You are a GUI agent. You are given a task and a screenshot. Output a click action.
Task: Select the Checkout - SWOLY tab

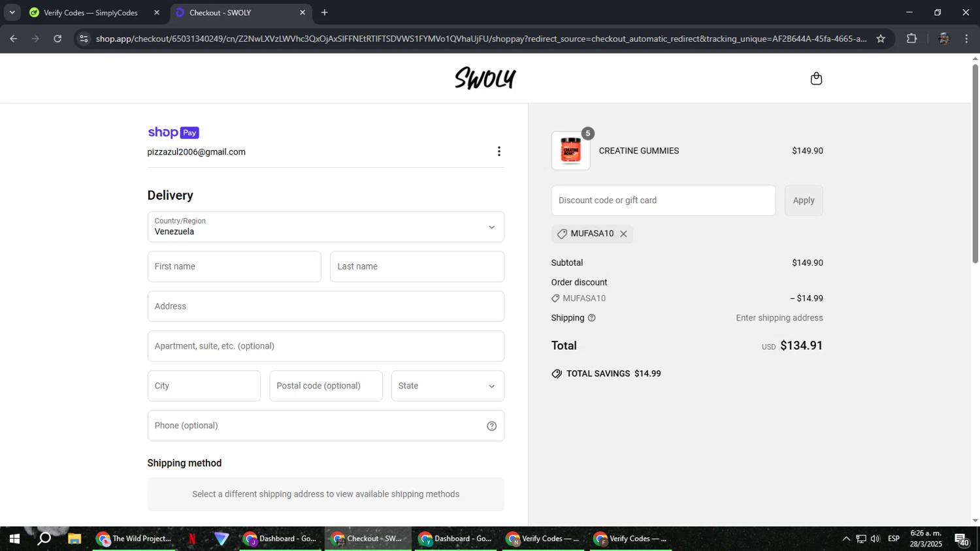[x=240, y=12]
